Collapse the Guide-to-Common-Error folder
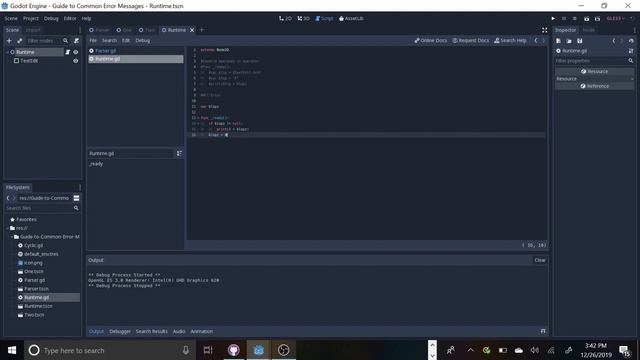The height and width of the screenshot is (360, 640). 12,237
